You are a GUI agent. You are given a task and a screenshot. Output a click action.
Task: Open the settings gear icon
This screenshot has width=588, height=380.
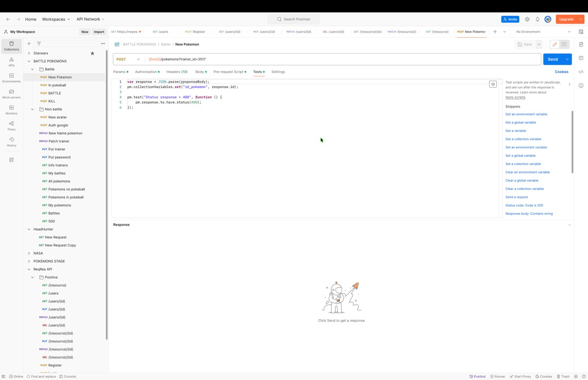(x=527, y=19)
